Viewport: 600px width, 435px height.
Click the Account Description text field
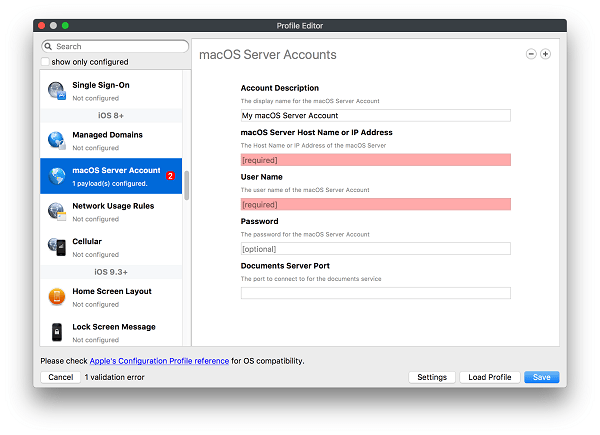pyautogui.click(x=375, y=116)
